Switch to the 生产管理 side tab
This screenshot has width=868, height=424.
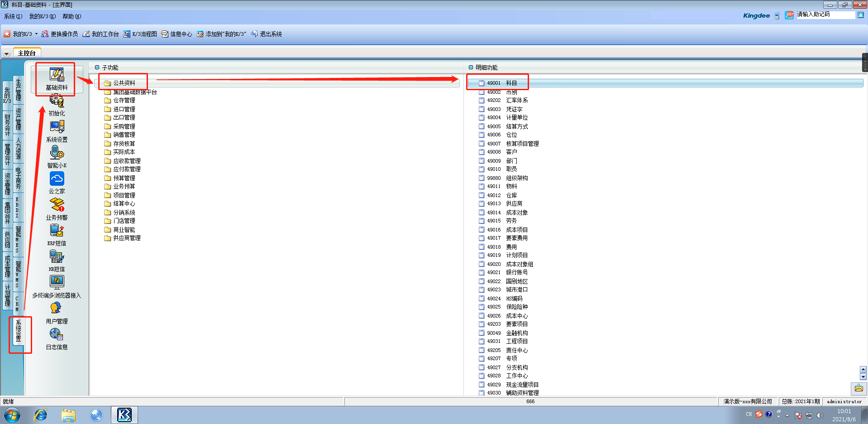pos(18,89)
